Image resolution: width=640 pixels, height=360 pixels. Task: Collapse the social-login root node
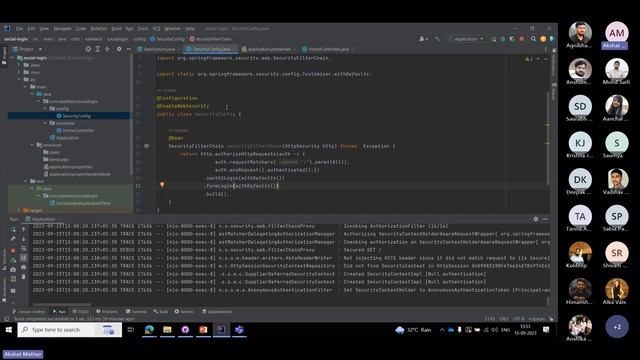point(12,58)
